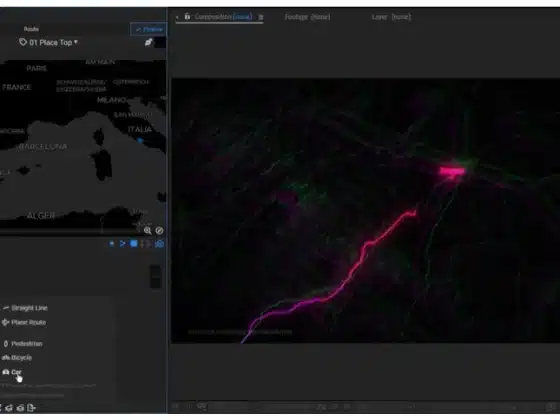The image size is (560, 420).
Task: Click the dark scrollbar thumb beside the route list
Action: coord(155,276)
